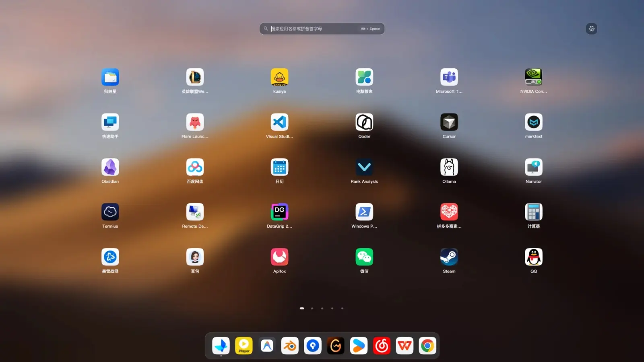Launch the Obsidian app
Screen dimensions: 644x362
(110, 167)
